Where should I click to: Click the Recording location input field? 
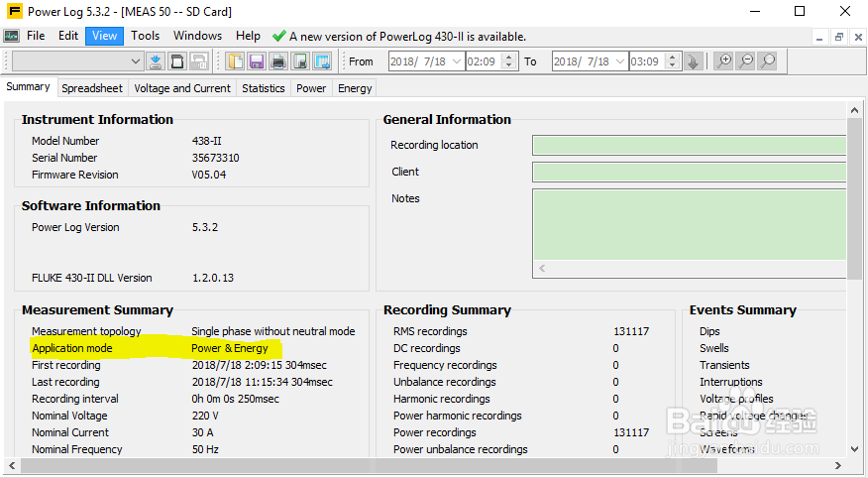pyautogui.click(x=690, y=145)
